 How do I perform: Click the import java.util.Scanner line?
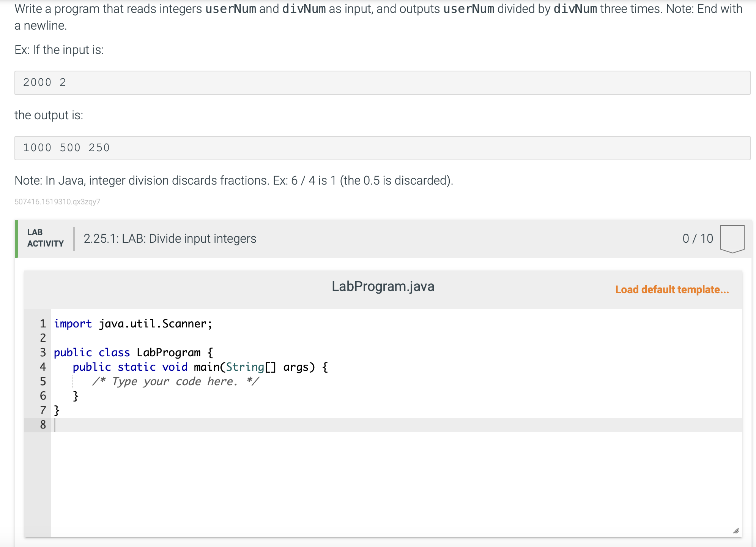[133, 324]
